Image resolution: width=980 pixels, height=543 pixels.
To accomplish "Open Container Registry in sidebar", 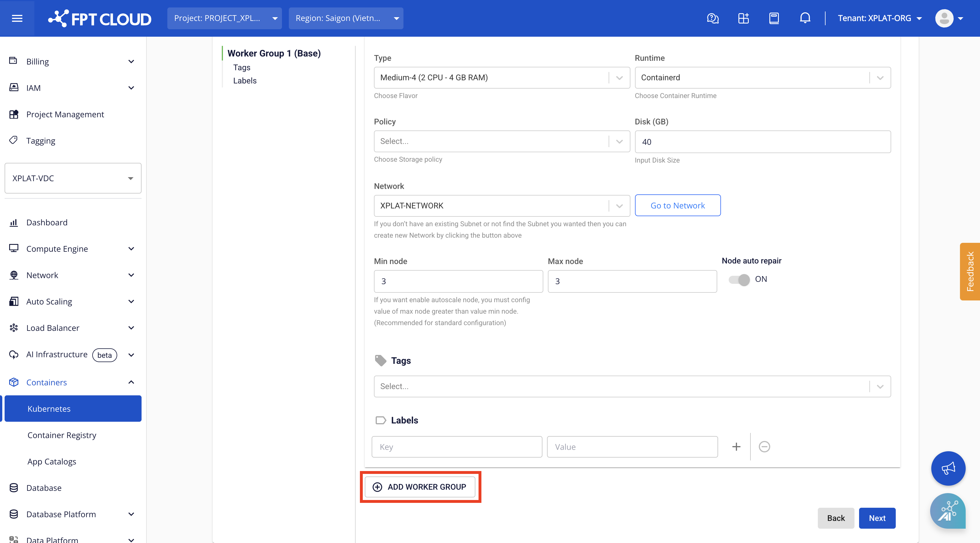I will (x=62, y=435).
